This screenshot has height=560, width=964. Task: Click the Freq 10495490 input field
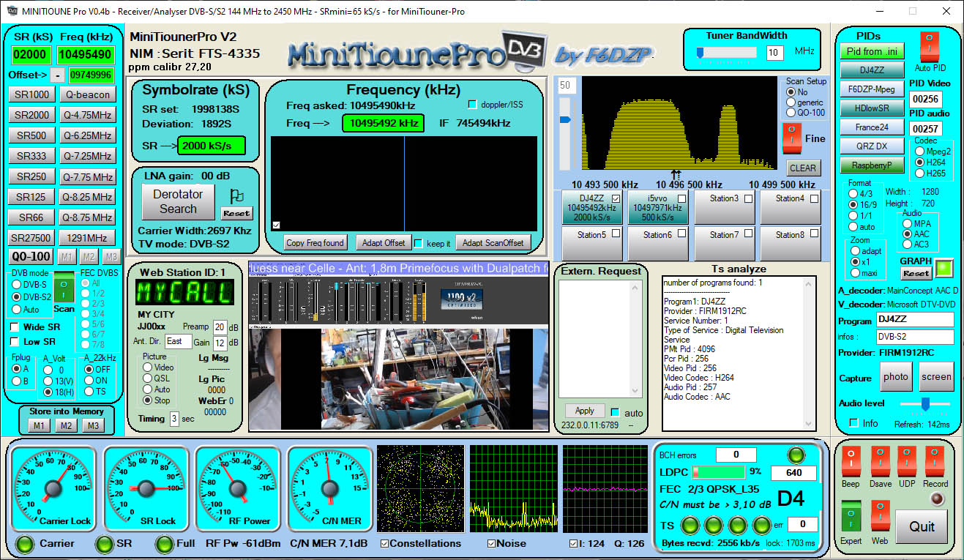point(86,56)
